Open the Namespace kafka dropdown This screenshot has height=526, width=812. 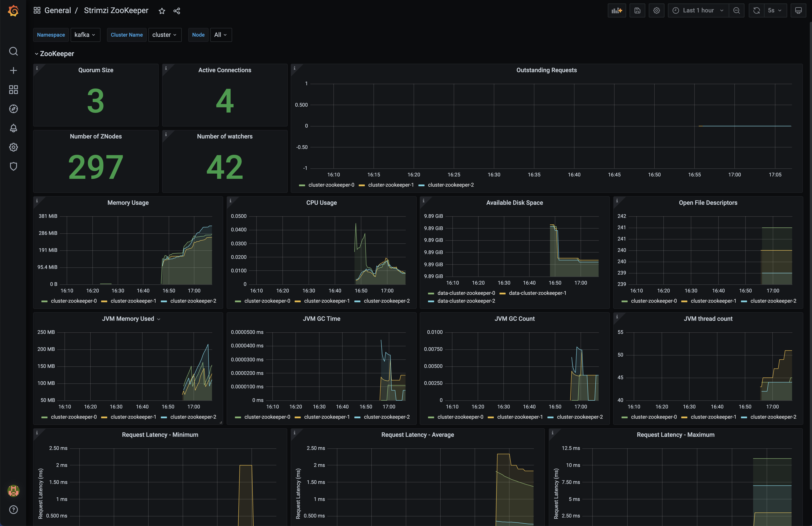85,35
